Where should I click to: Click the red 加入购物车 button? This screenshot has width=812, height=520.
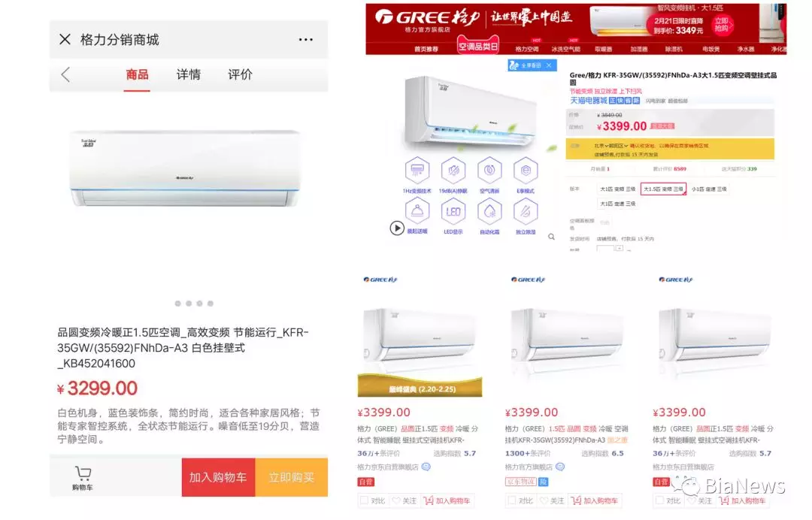(x=218, y=477)
